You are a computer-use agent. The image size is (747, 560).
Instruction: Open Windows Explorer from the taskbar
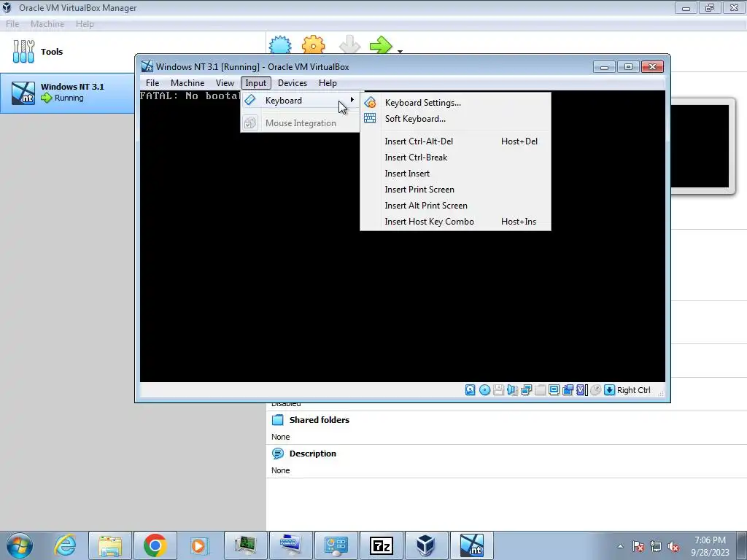point(110,545)
